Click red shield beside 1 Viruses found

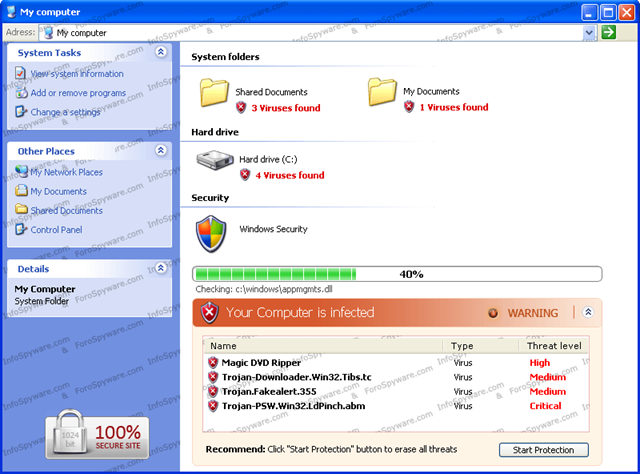(x=409, y=107)
